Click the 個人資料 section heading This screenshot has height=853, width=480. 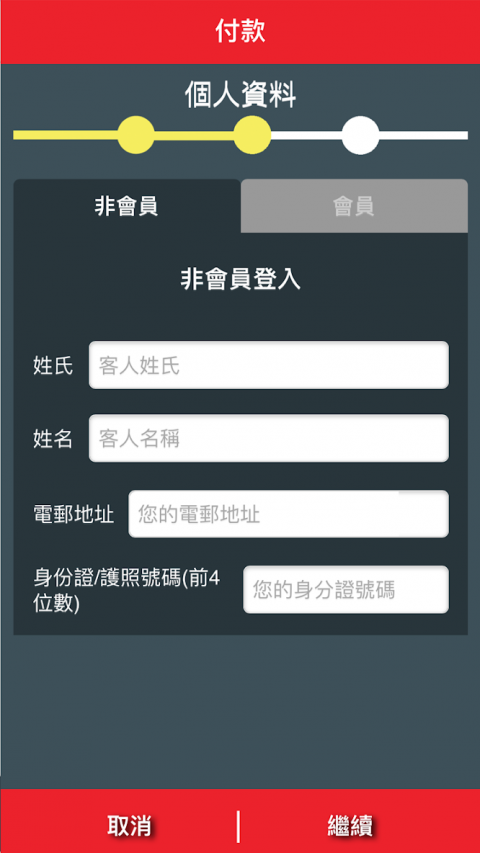(240, 96)
